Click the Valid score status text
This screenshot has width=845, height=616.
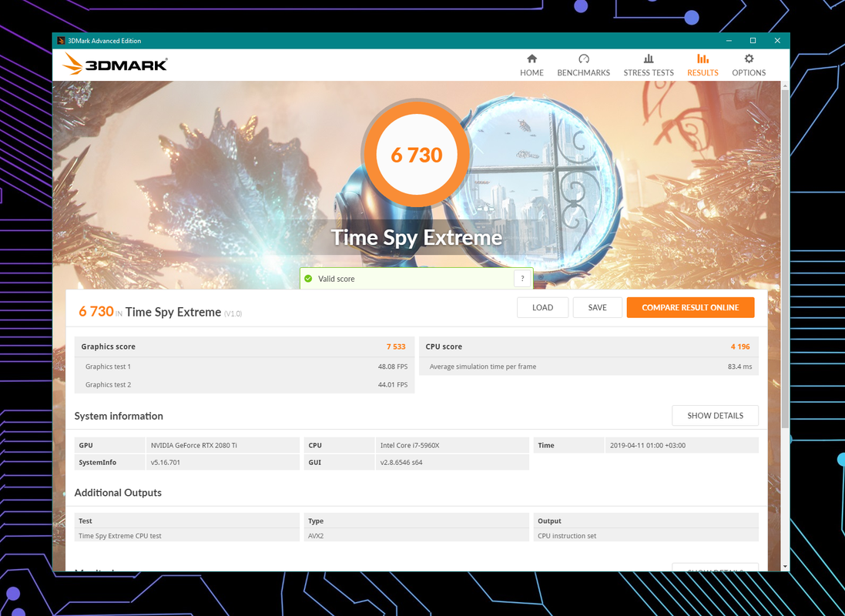(337, 279)
